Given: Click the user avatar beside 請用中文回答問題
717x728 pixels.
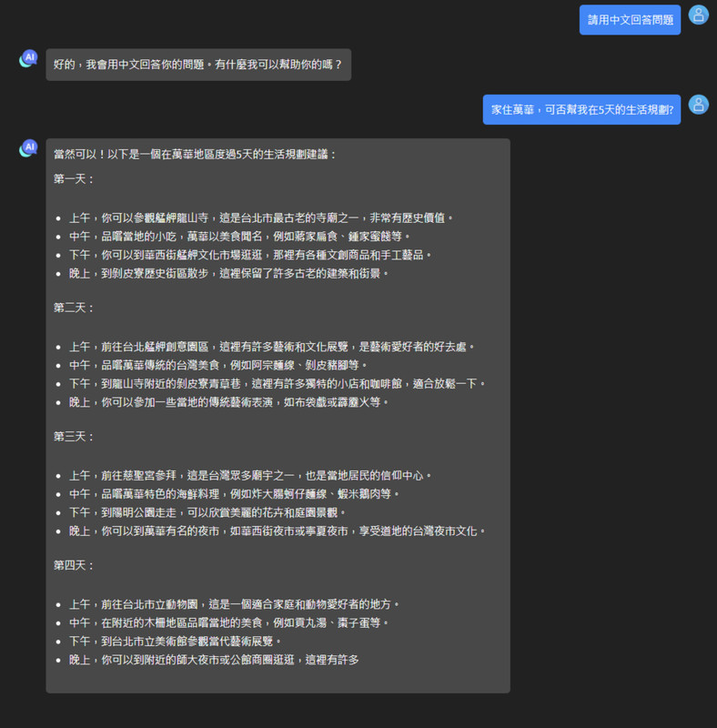Looking at the screenshot, I should (699, 15).
